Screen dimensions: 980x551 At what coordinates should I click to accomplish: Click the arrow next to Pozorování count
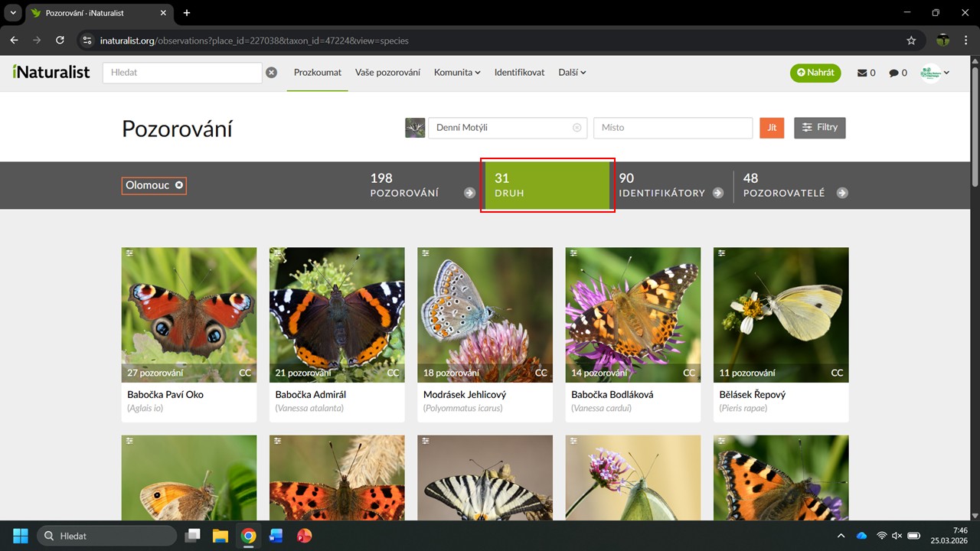[x=469, y=193]
